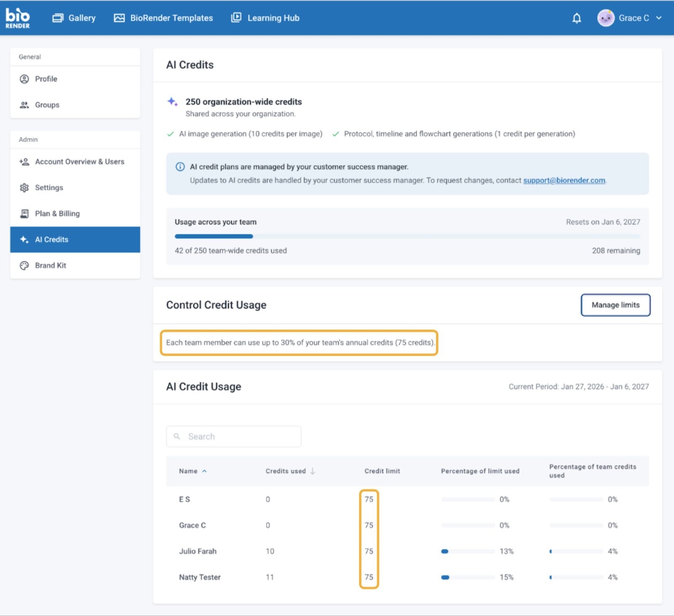
Task: Open the Profile page
Action: pyautogui.click(x=75, y=79)
